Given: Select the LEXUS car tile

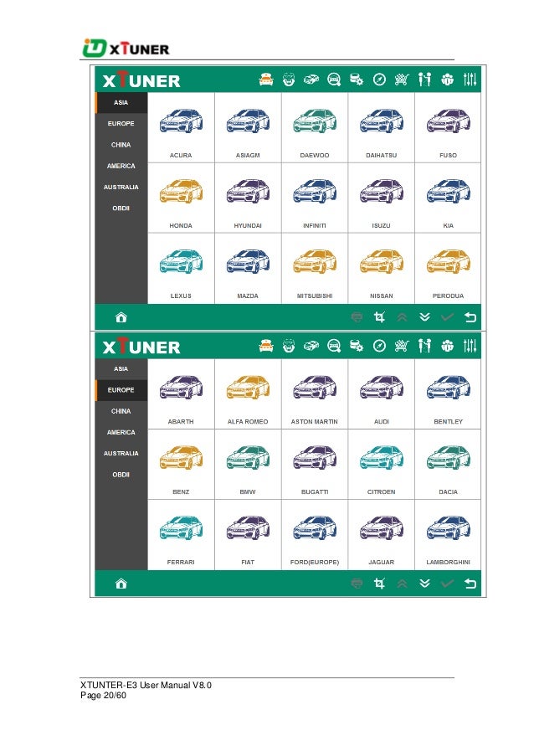Looking at the screenshot, I should click(181, 269).
